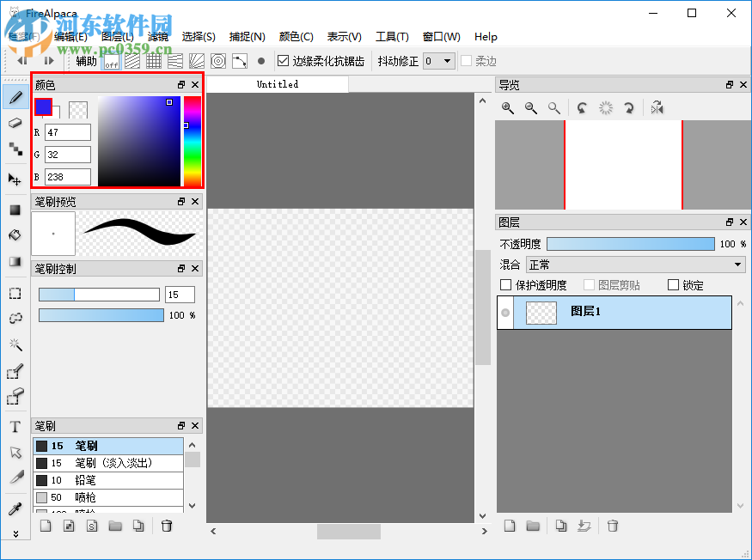
Task: Set assist mode to off
Action: pos(111,60)
